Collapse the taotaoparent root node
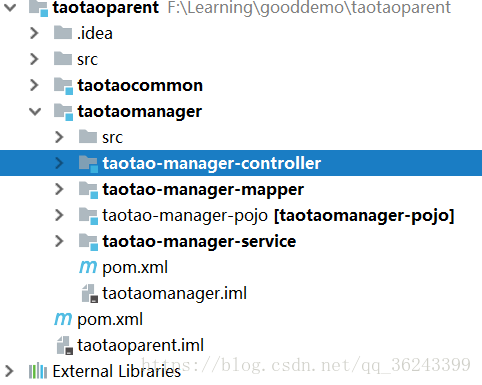The height and width of the screenshot is (385, 482). (10, 7)
